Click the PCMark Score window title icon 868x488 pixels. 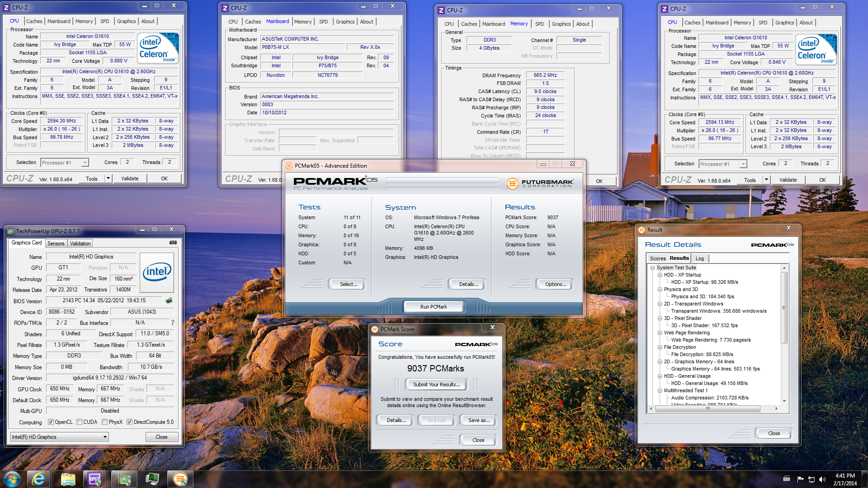click(x=375, y=329)
